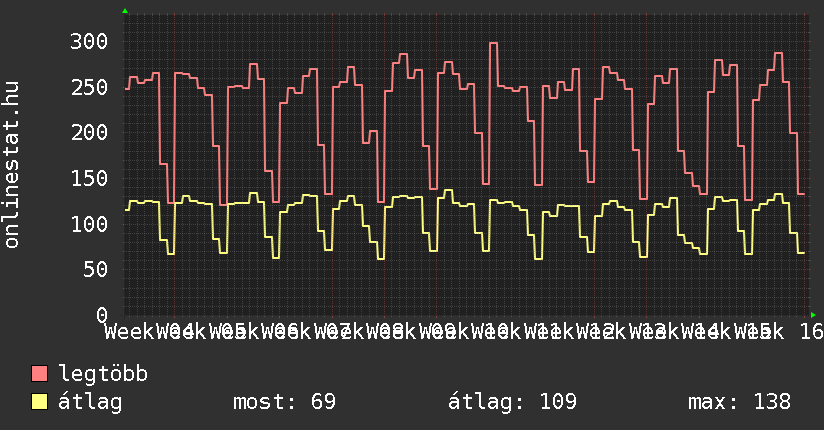Screen dimensions: 824x430
Task: Select the 'átlag' legend label beside yellow swatch
Action: (x=91, y=402)
